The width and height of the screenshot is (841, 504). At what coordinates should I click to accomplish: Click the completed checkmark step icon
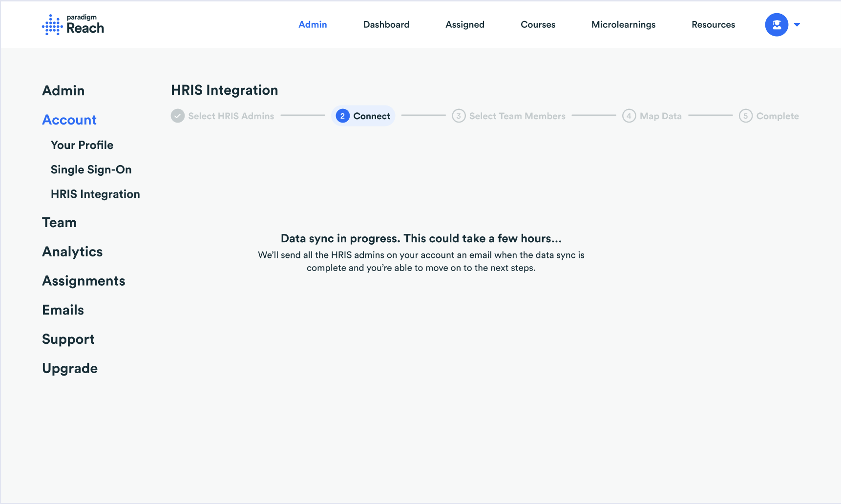click(x=178, y=116)
